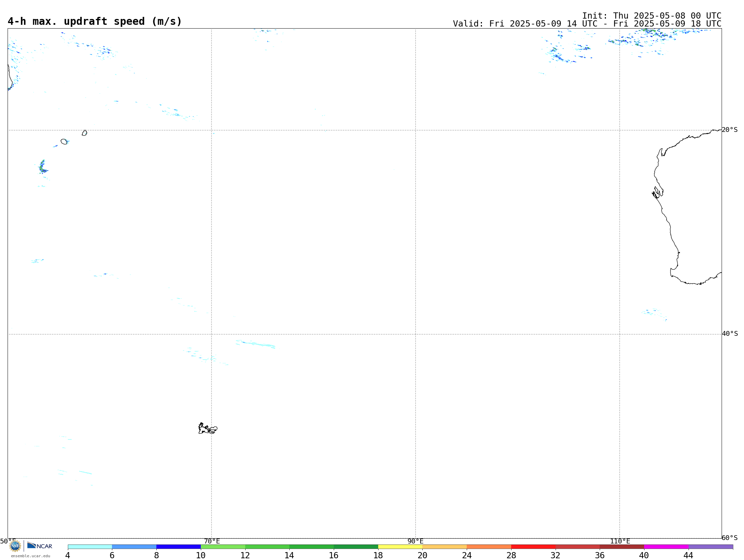Image resolution: width=744 pixels, height=560 pixels.
Task: Click the colorbar value 44
Action: pos(689,555)
